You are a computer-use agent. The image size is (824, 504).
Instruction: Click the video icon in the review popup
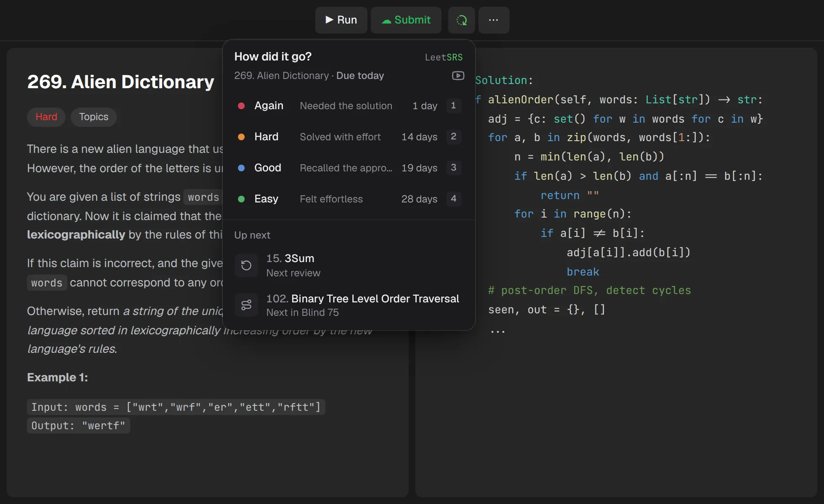[x=458, y=76]
